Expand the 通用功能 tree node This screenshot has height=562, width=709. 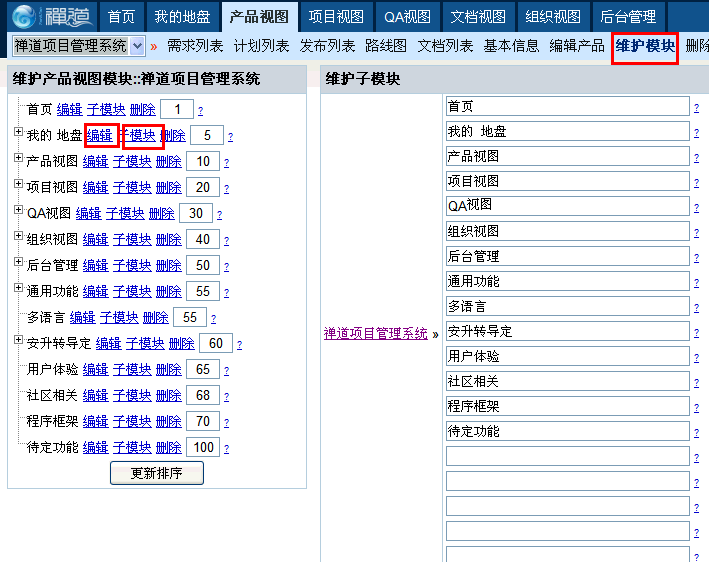pos(18,288)
